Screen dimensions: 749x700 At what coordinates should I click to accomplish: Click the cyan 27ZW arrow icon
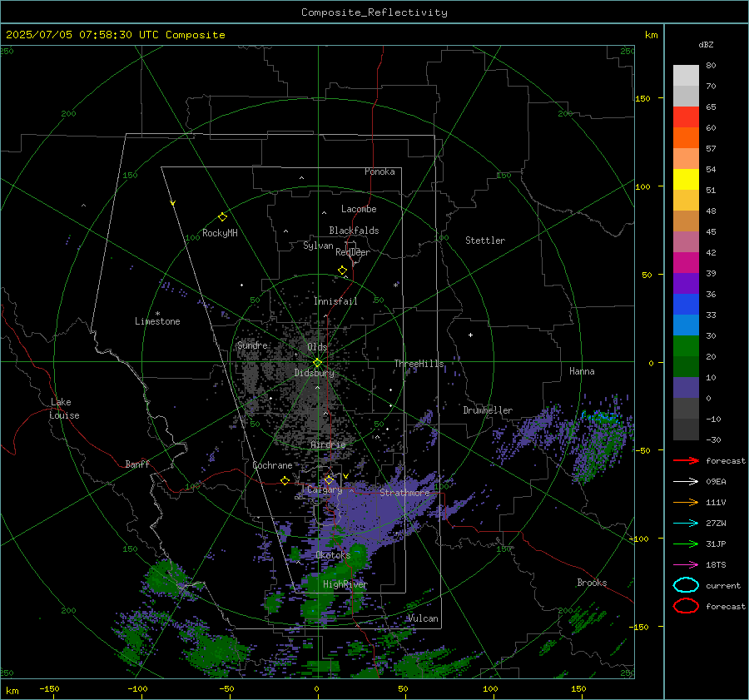click(686, 524)
